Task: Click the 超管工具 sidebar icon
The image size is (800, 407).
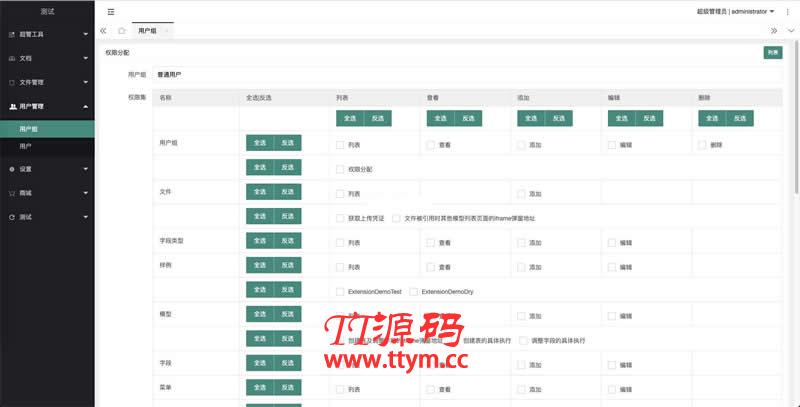Action: coord(12,34)
